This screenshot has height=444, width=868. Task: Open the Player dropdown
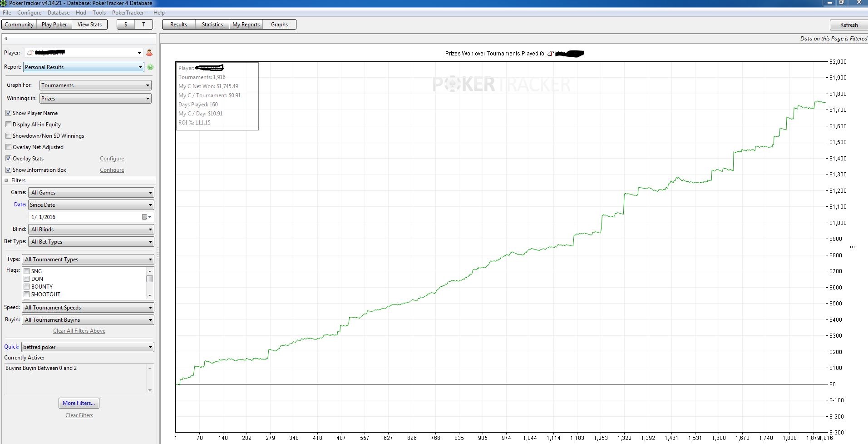pyautogui.click(x=84, y=53)
